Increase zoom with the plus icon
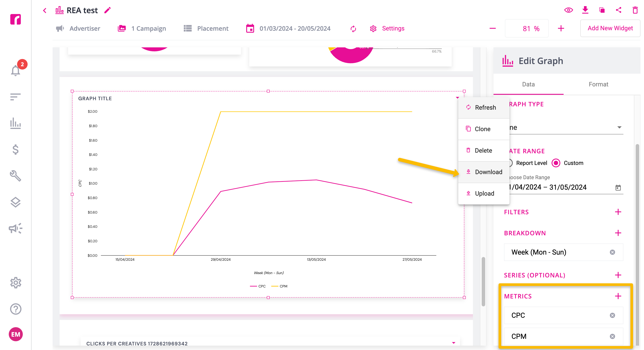 561,28
